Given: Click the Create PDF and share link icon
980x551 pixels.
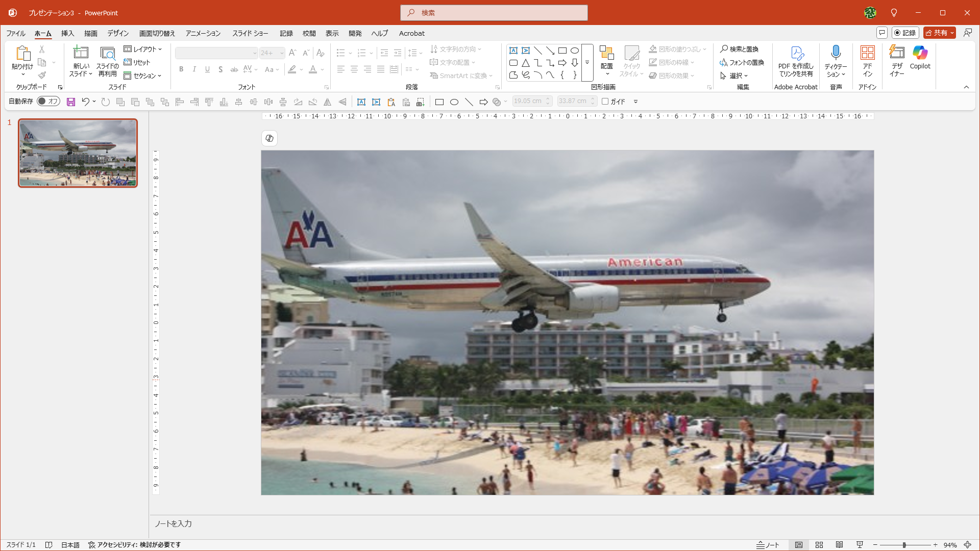Looking at the screenshot, I should [x=796, y=53].
